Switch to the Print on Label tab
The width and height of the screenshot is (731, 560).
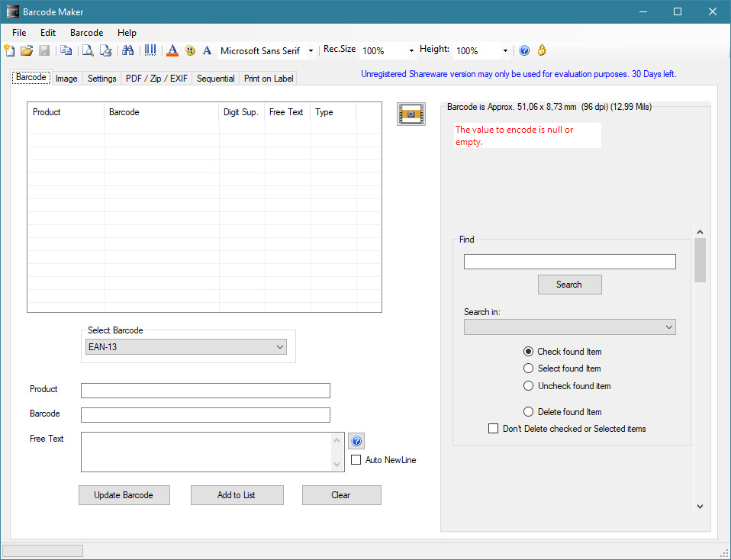(x=269, y=79)
